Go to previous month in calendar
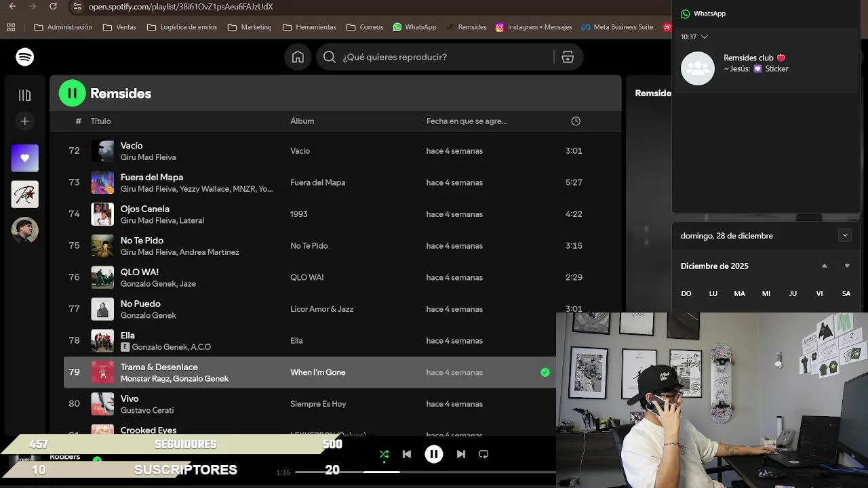This screenshot has height=488, width=868. point(825,266)
